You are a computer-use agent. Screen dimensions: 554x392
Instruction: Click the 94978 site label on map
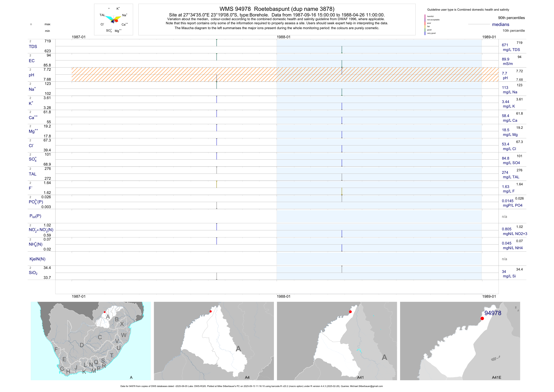[x=493, y=313]
